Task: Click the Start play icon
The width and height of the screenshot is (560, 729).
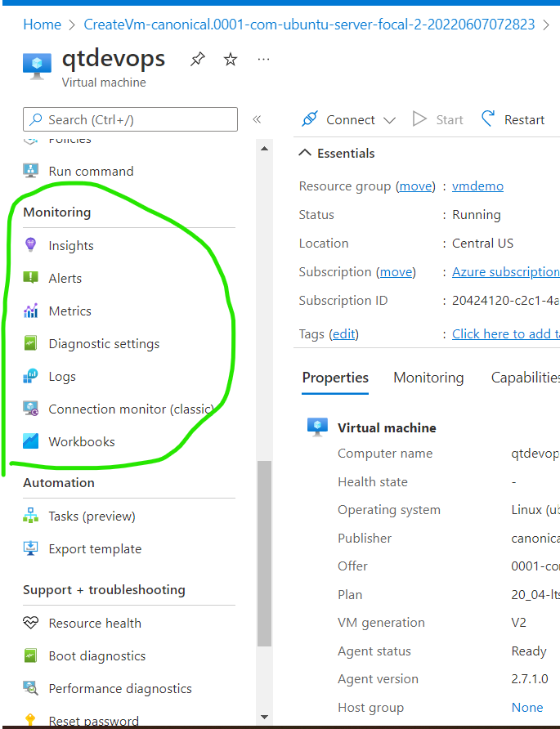Action: [x=419, y=119]
